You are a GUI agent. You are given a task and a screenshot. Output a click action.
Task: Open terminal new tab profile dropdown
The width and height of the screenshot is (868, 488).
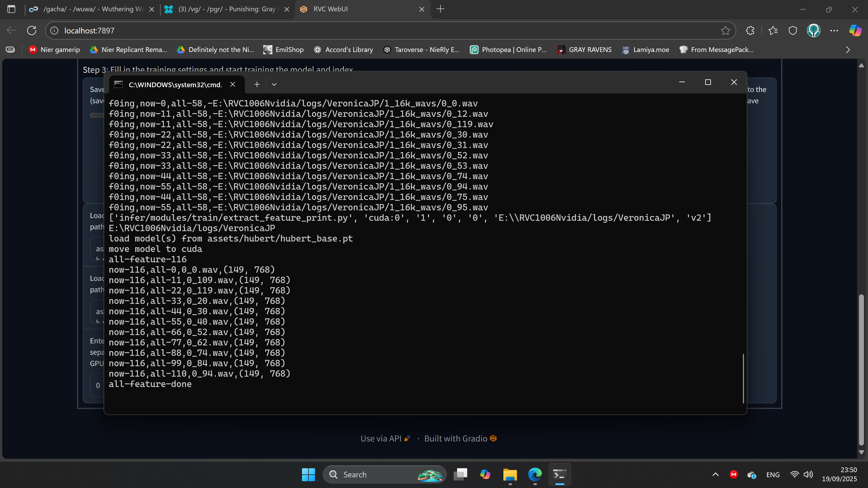[274, 84]
